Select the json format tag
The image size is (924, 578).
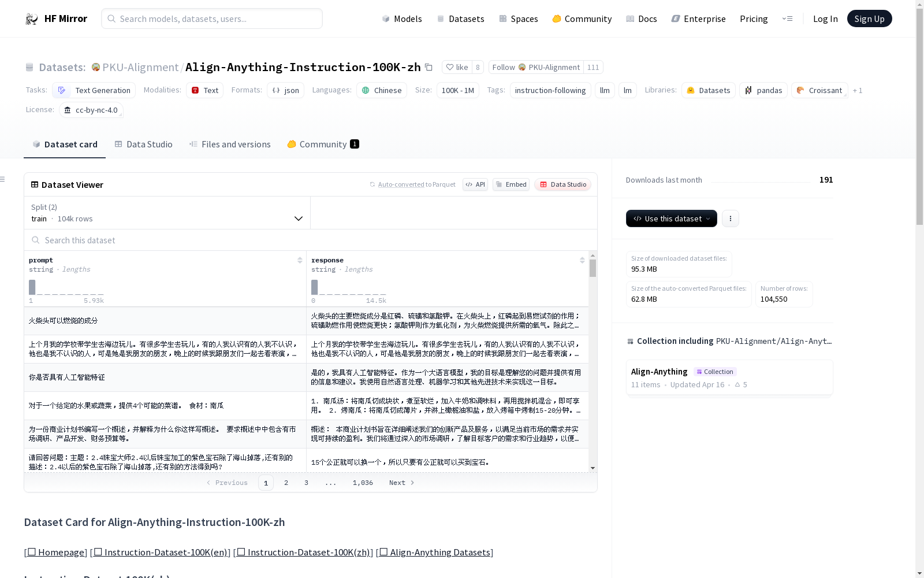[285, 90]
